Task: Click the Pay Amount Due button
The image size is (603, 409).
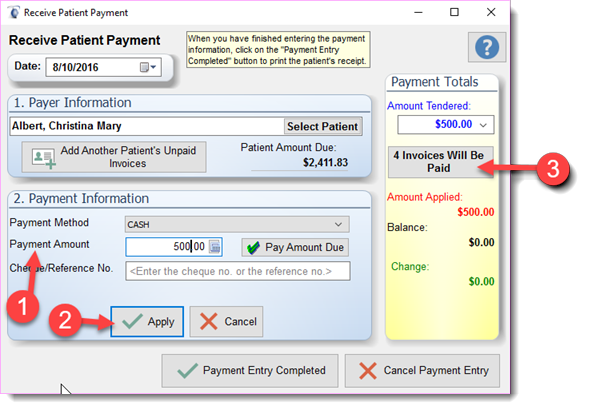Action: tap(295, 247)
